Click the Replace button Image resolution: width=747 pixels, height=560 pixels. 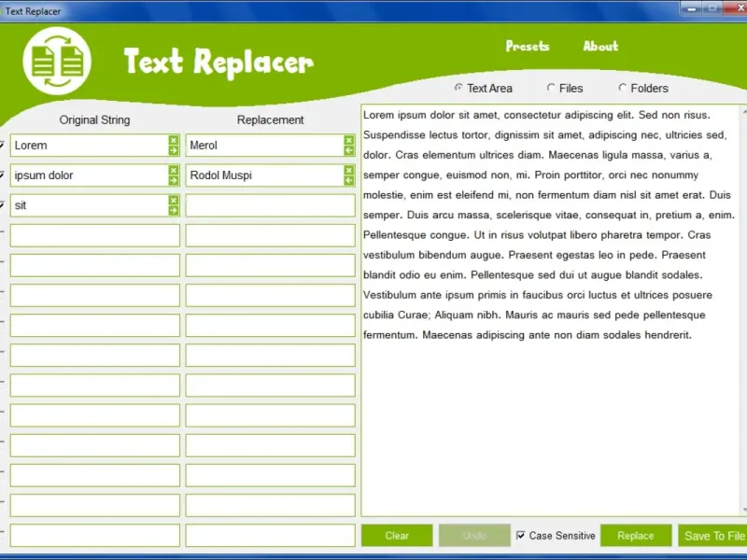tap(636, 536)
